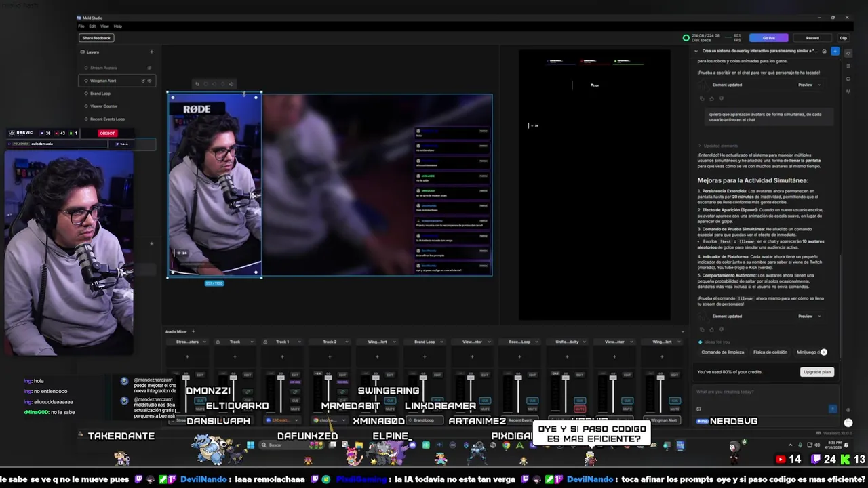Image resolution: width=868 pixels, height=488 pixels.
Task: Collapse the Audio Mixer panel chevron
Action: click(682, 331)
